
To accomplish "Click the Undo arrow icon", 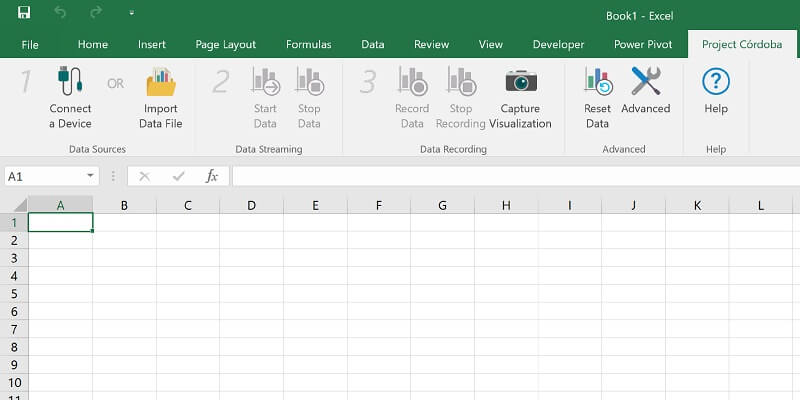I will (x=60, y=13).
